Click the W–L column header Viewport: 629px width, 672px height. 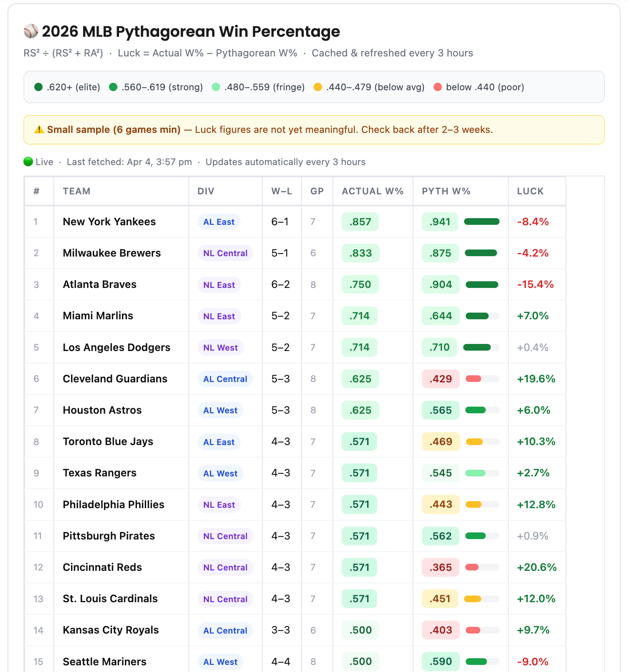click(282, 191)
